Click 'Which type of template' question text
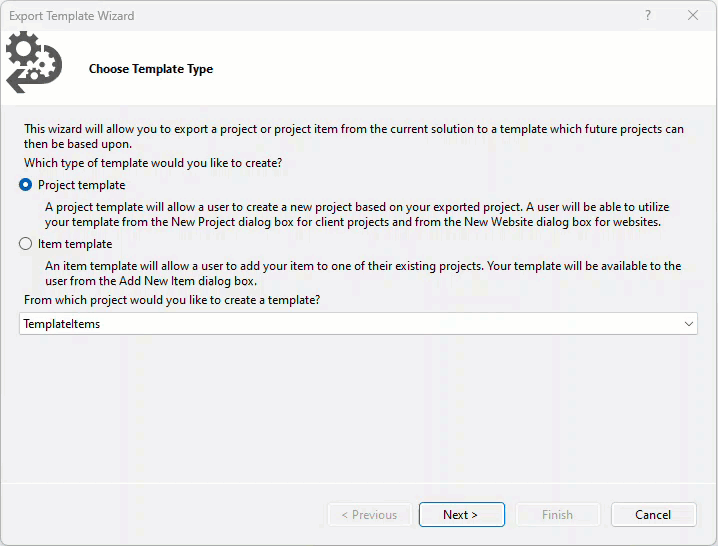Viewport: 718px width, 546px height. coord(153,163)
